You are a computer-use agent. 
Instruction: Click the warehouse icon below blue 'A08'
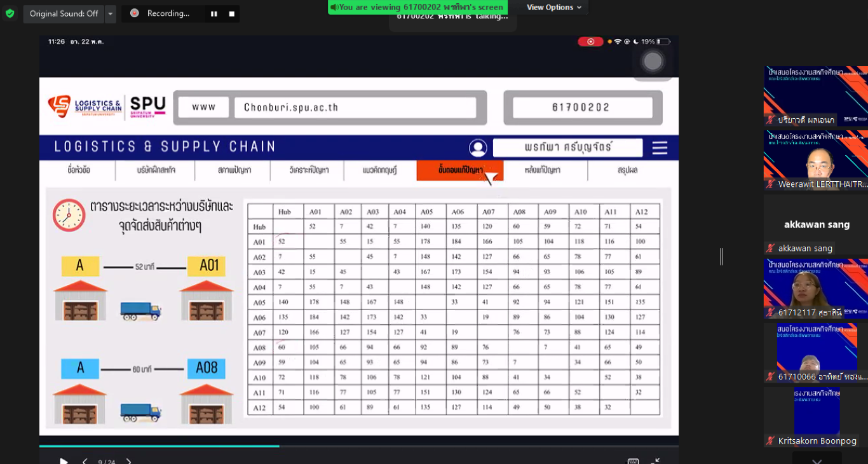(207, 404)
